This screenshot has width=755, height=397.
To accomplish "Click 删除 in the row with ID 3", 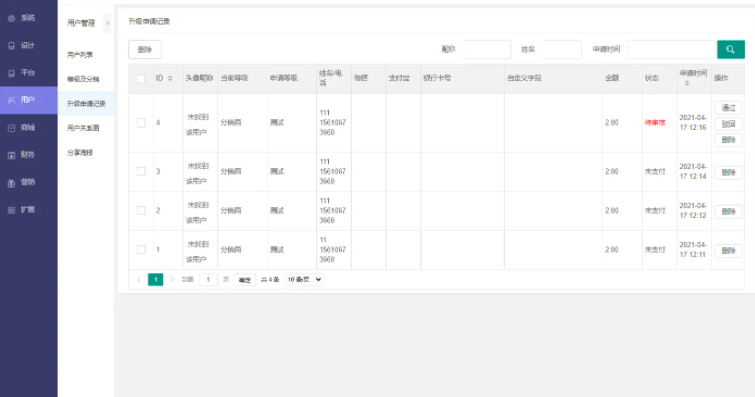I will click(x=728, y=172).
